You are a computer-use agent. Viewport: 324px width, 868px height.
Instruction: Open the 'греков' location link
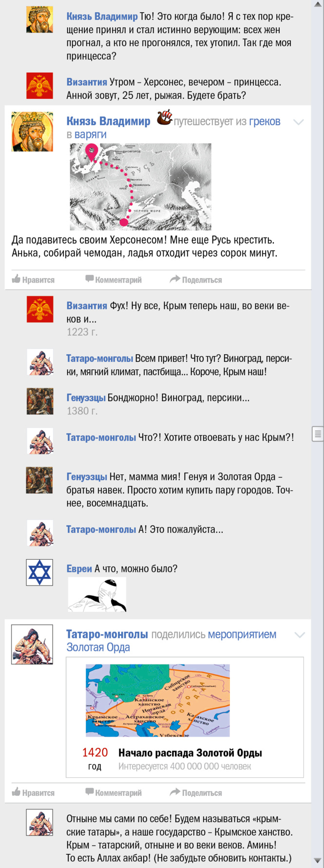(x=265, y=122)
